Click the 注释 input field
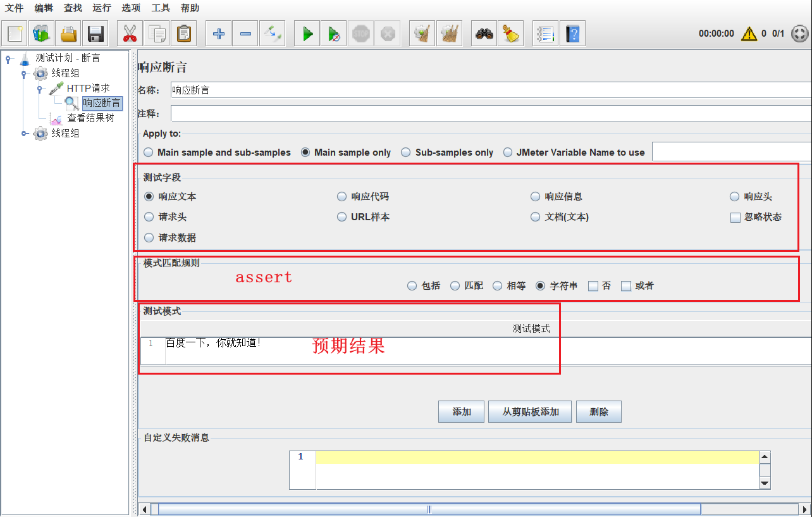The image size is (812, 517). tap(491, 113)
